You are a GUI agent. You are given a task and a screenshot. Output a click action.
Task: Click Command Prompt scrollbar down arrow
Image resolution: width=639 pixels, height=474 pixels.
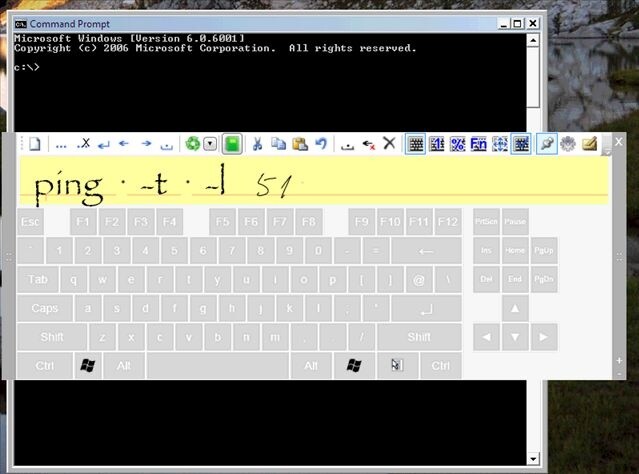click(x=533, y=459)
